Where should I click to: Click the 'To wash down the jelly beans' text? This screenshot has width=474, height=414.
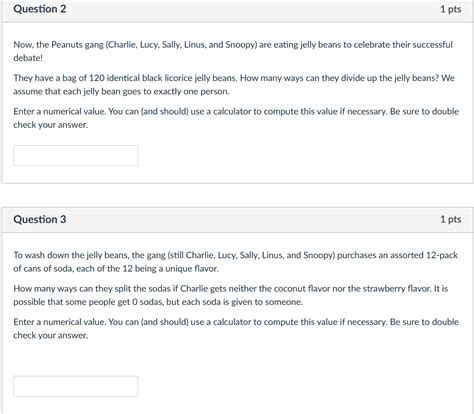[x=236, y=262]
